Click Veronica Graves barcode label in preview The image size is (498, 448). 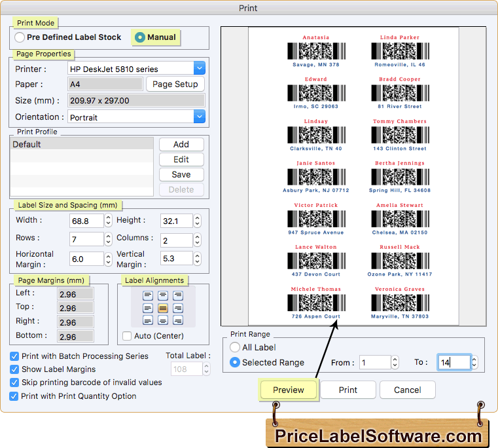[400, 303]
